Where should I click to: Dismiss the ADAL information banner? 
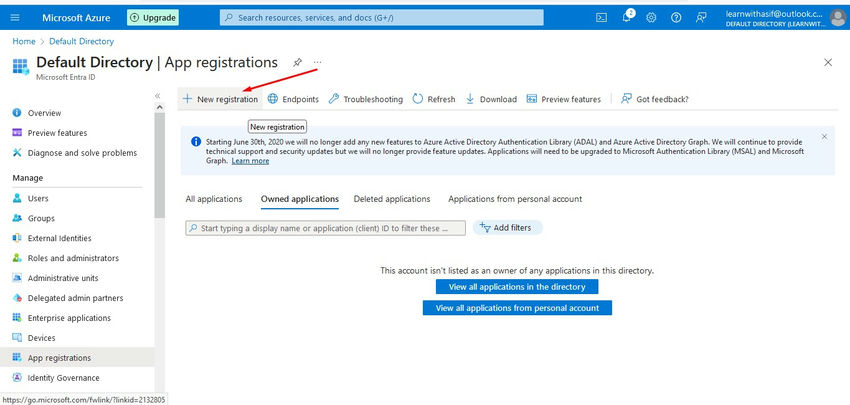pos(824,136)
